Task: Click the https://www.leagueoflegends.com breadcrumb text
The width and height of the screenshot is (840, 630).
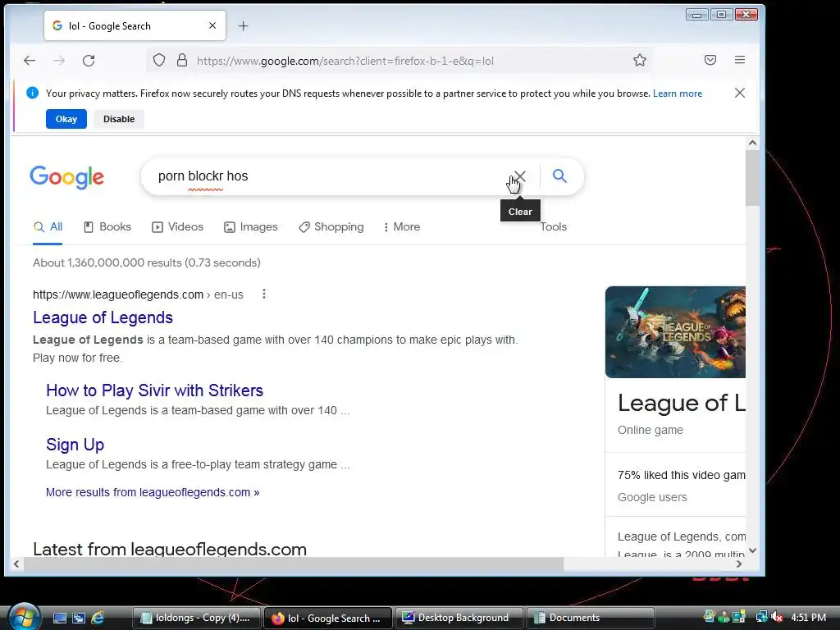Action: click(118, 294)
